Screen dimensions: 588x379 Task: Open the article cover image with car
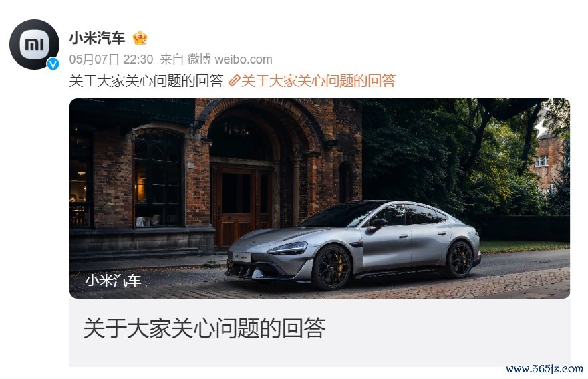pyautogui.click(x=319, y=198)
